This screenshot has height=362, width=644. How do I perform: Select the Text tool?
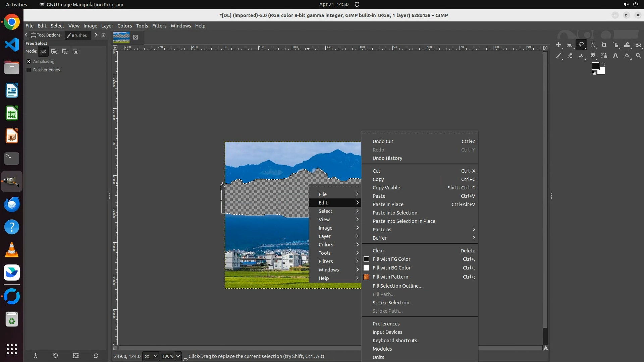(x=615, y=56)
